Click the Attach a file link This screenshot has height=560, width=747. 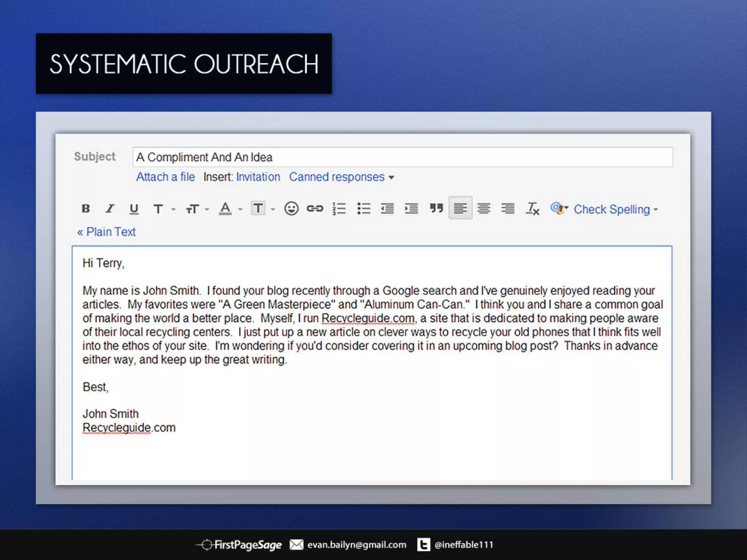coord(166,177)
